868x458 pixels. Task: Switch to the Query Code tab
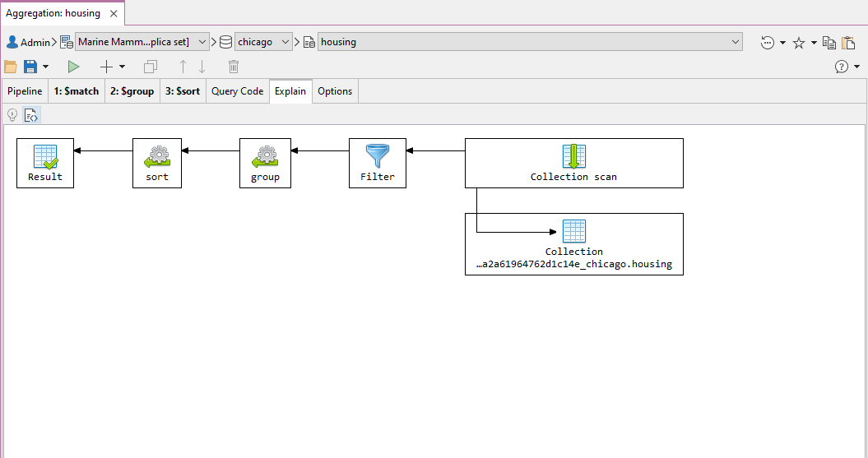pos(237,91)
